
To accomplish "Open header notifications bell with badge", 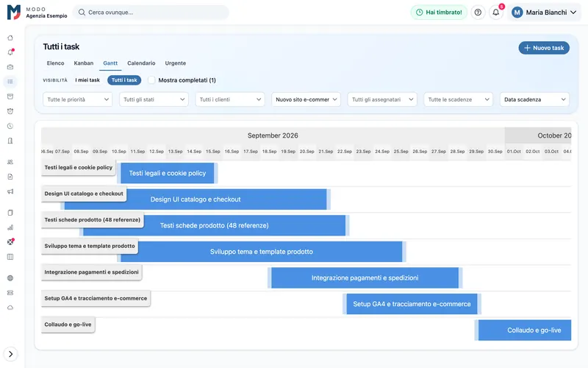I will pos(495,13).
